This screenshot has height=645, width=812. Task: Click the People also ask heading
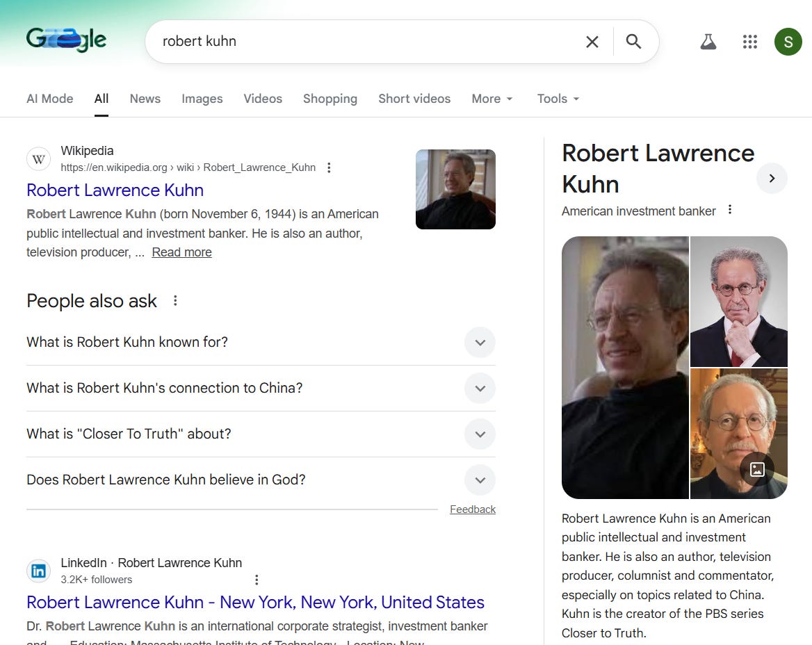(92, 301)
